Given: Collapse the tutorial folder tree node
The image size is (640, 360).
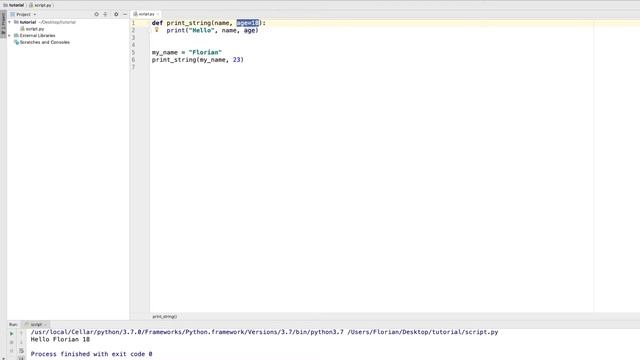Looking at the screenshot, I should coord(9,22).
